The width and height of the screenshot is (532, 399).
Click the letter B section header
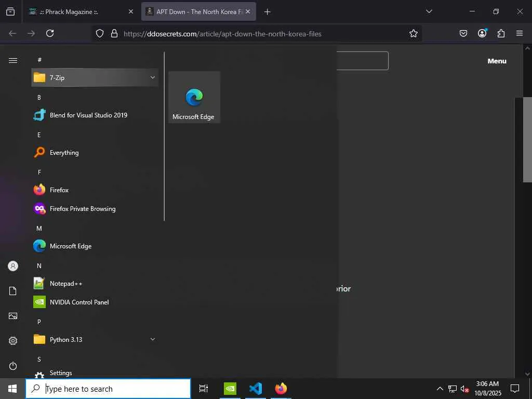(x=39, y=97)
